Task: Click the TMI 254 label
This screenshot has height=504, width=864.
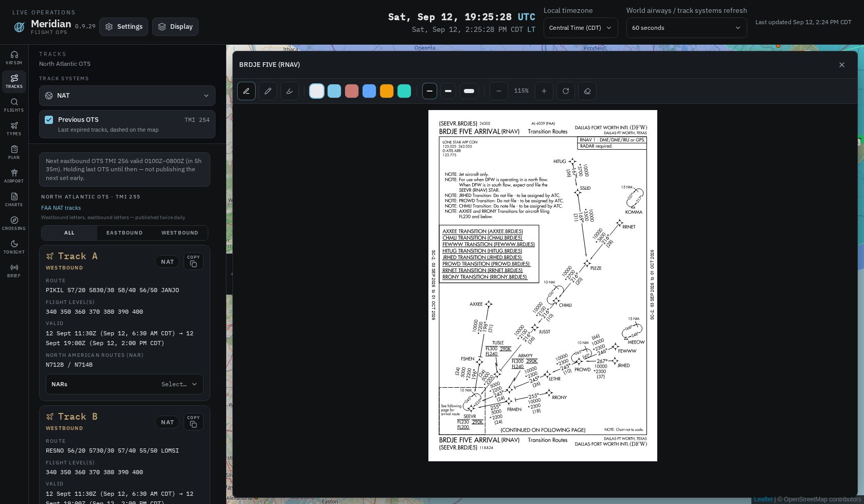Action: click(197, 120)
